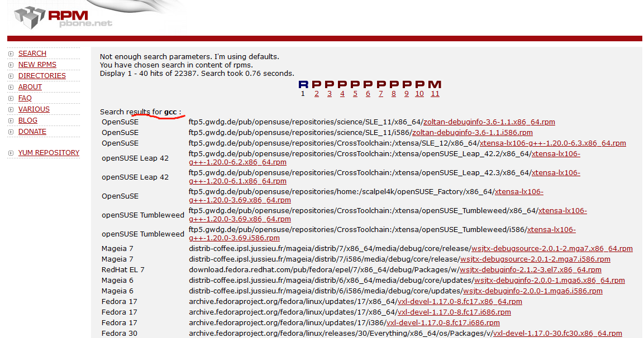This screenshot has width=644, height=338.
Task: Click the current page number 1
Action: click(303, 94)
